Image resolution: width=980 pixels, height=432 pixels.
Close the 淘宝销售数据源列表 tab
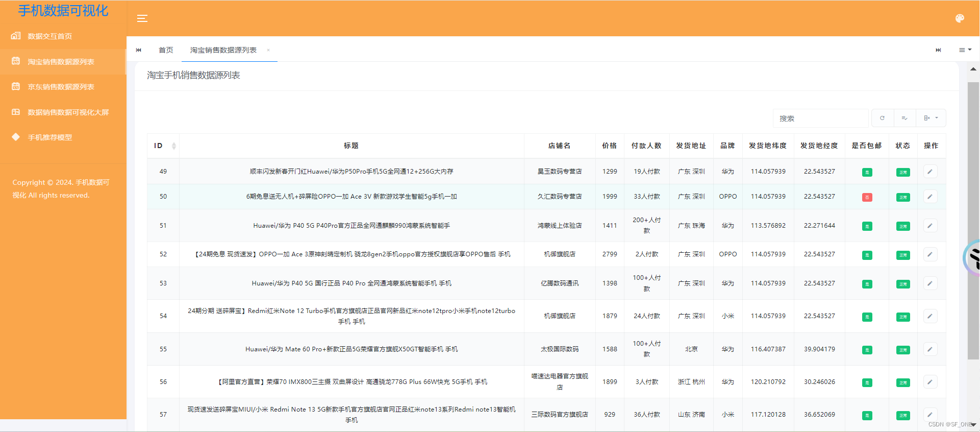[x=268, y=50]
